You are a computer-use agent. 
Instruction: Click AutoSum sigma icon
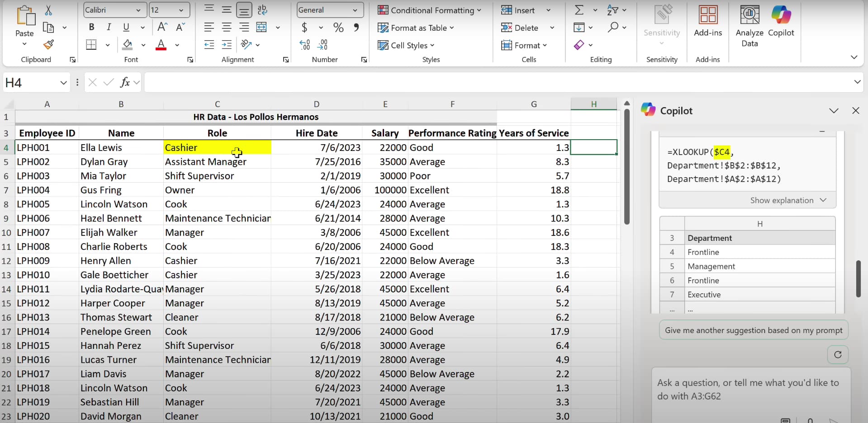(x=579, y=10)
